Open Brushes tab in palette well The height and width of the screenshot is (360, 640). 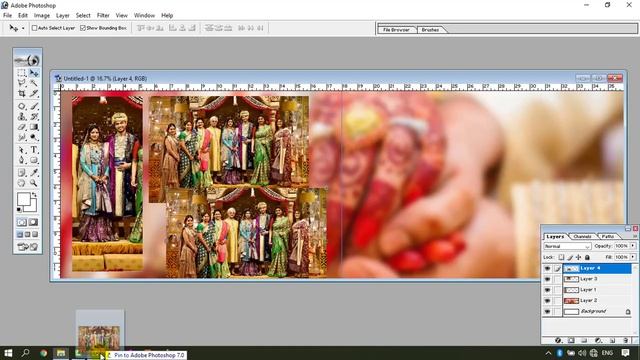430,30
